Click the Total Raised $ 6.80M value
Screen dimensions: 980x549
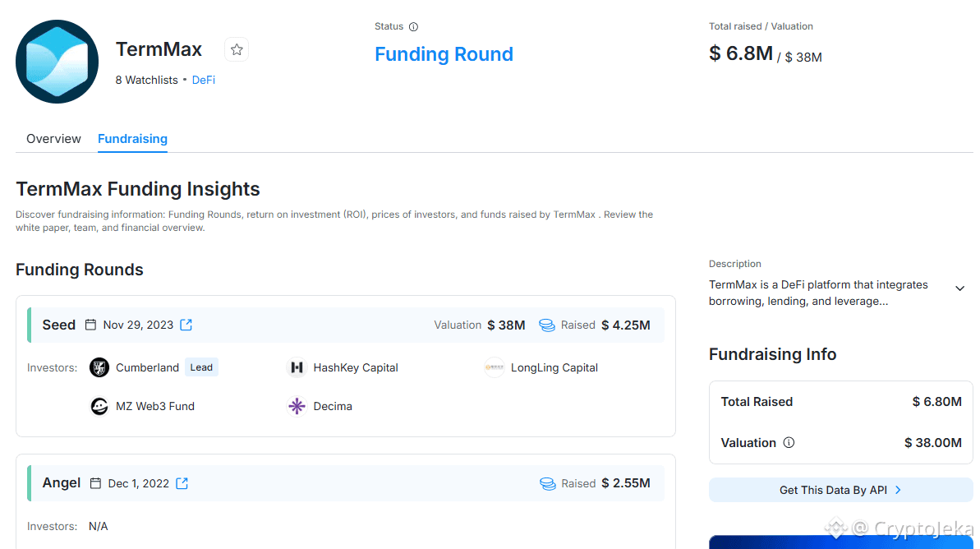pos(937,402)
